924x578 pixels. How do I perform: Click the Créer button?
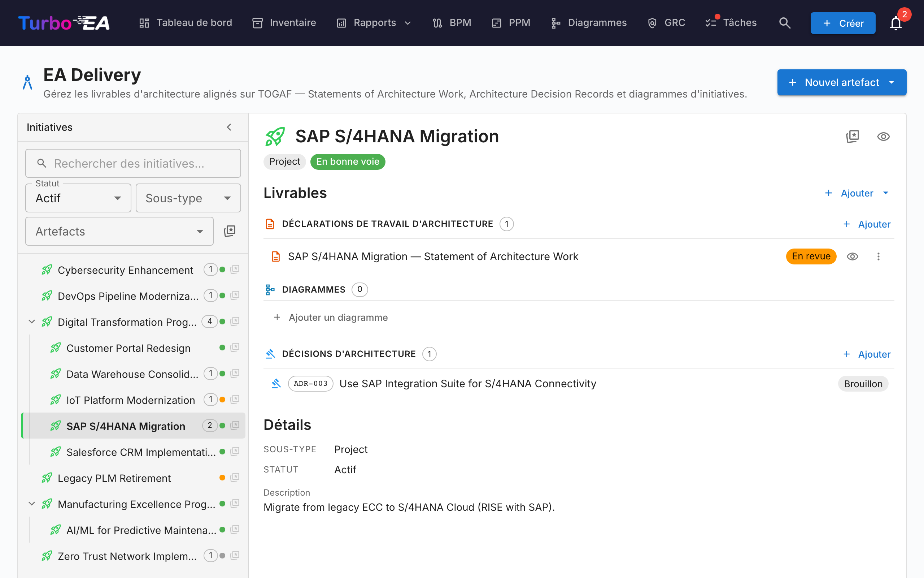[x=843, y=23]
